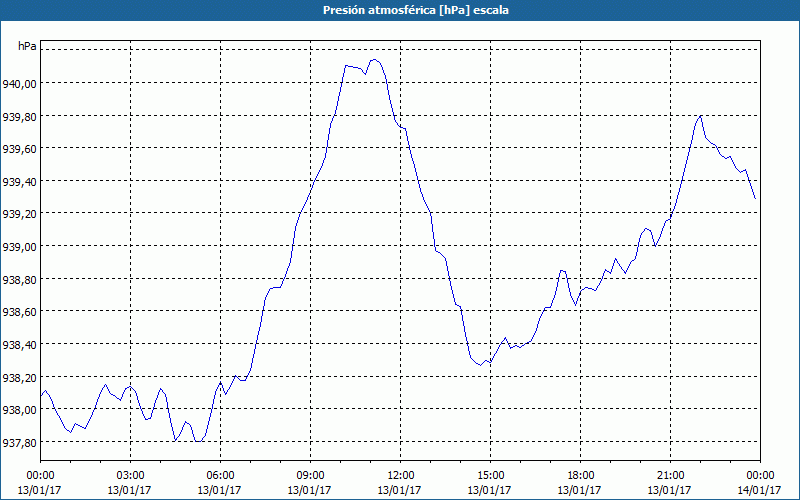Pick the 15:00 time label
Screen dimensions: 800x500
(x=490, y=476)
